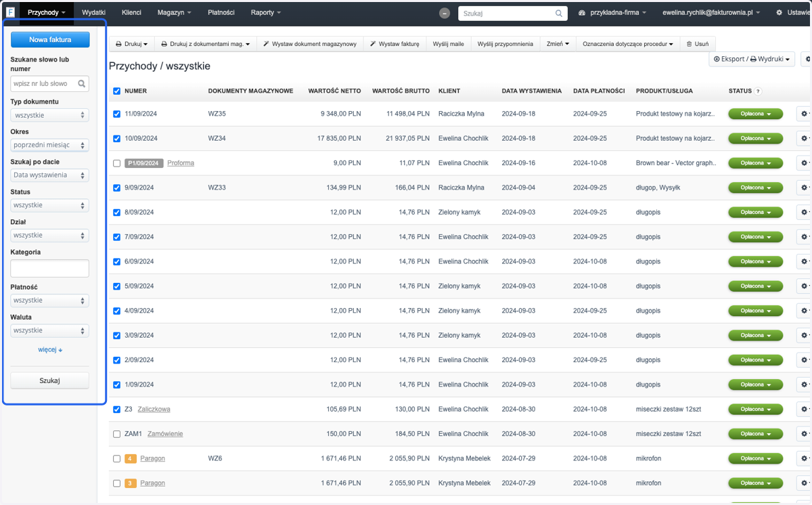This screenshot has width=812, height=505.
Task: Click the magnifier icon in top search
Action: point(559,13)
